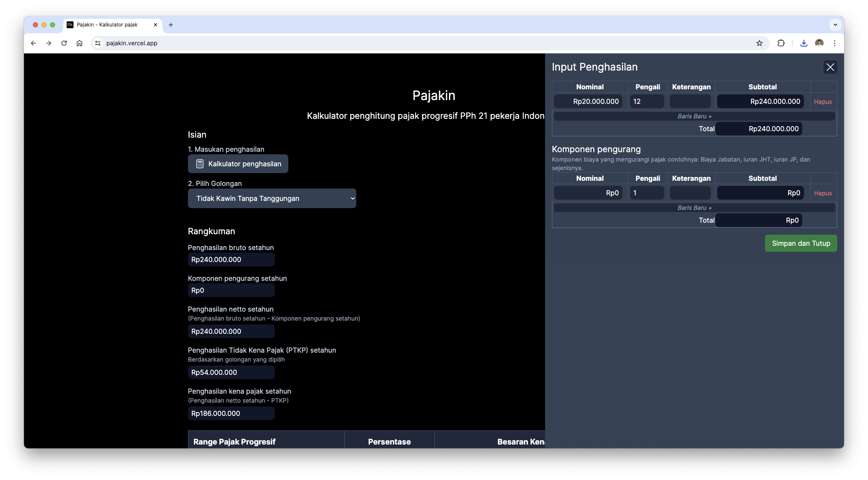This screenshot has height=480, width=868.
Task: Bookmark this page with the star icon
Action: click(x=759, y=43)
